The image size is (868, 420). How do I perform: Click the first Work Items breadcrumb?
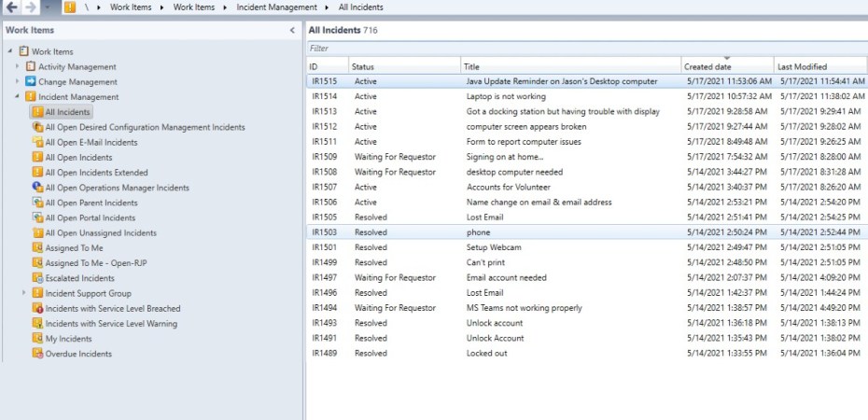131,7
